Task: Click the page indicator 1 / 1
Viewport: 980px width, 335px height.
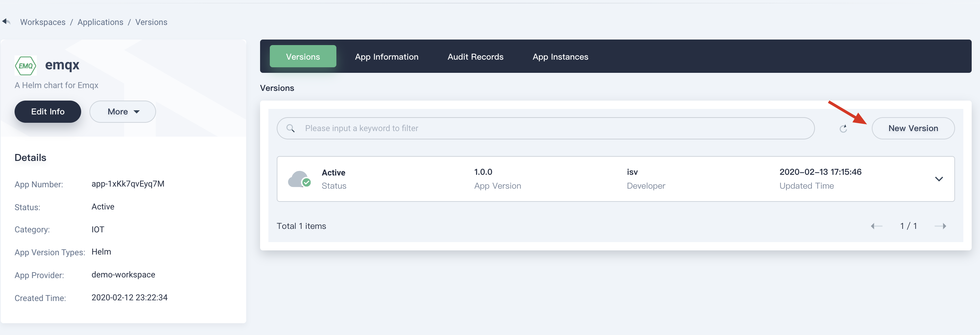Action: point(908,226)
